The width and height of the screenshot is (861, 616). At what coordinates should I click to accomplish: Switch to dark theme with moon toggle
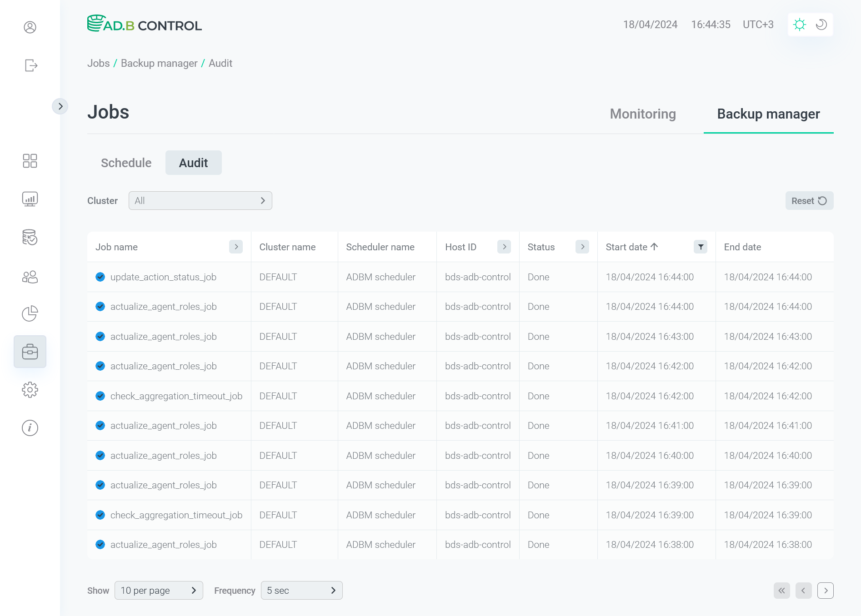click(821, 25)
